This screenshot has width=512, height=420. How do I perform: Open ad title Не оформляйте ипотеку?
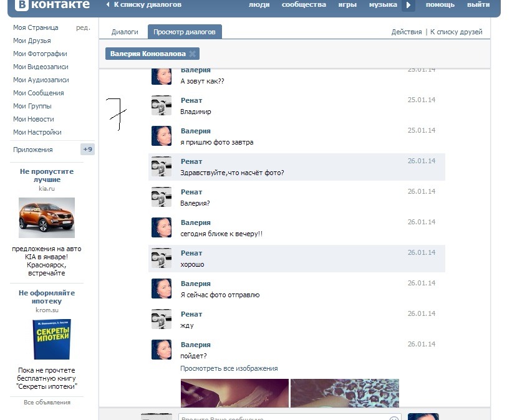tap(47, 297)
